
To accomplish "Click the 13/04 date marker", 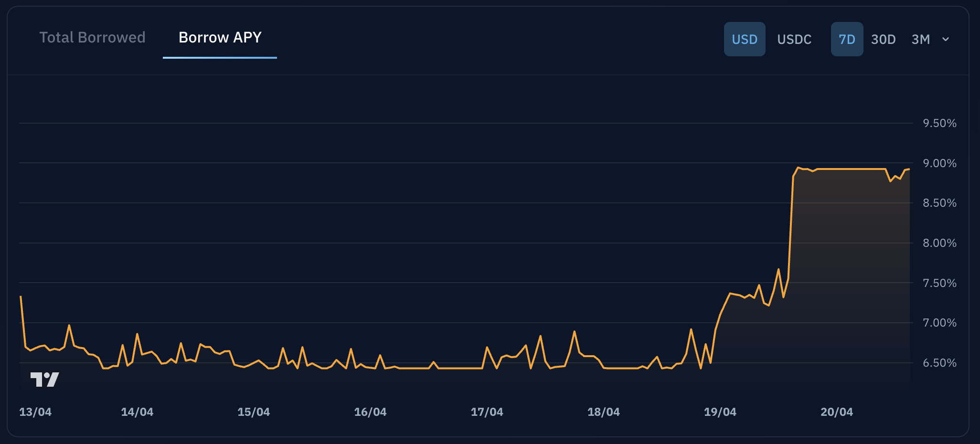I will point(35,412).
